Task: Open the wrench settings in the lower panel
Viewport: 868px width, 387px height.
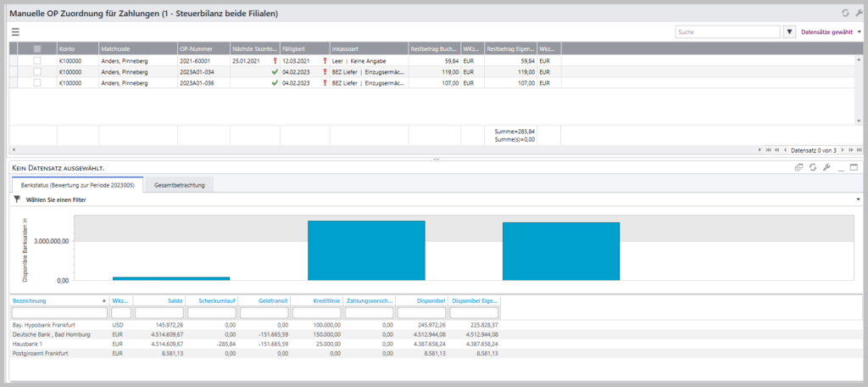Action: click(826, 168)
